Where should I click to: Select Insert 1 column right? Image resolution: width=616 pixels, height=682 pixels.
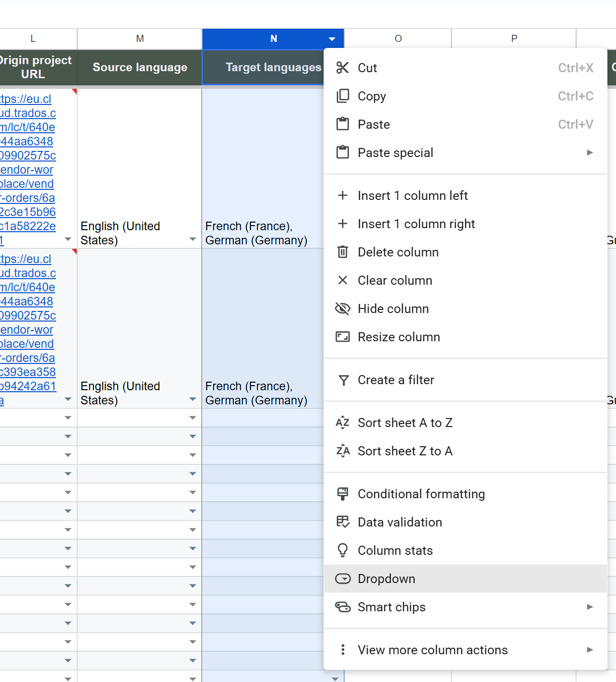point(465,224)
